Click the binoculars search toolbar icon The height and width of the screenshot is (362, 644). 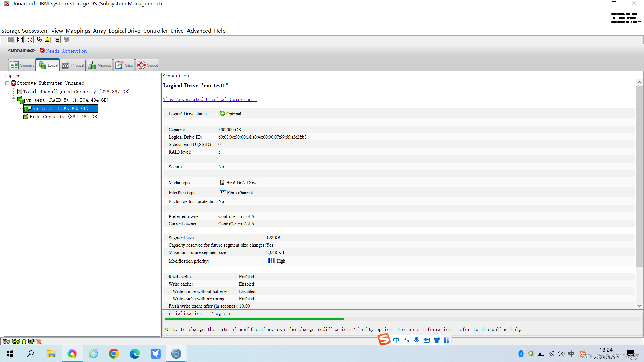coord(57,40)
